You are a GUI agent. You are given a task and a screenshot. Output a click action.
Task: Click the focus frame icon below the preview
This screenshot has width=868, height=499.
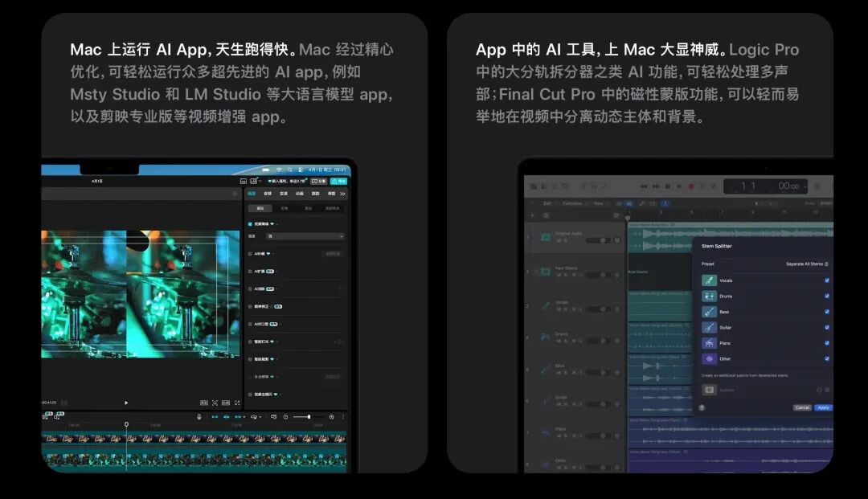coord(215,403)
